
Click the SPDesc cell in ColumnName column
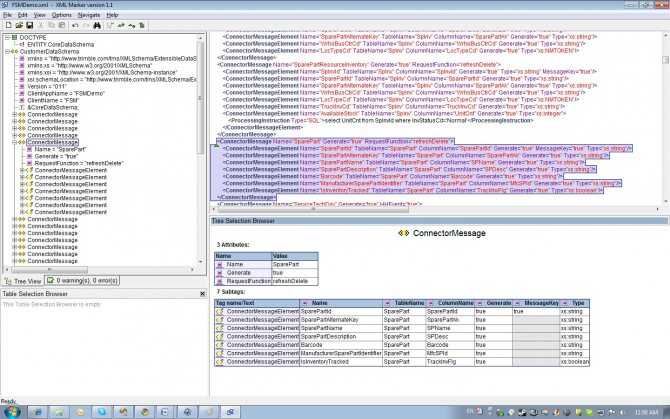click(x=450, y=337)
